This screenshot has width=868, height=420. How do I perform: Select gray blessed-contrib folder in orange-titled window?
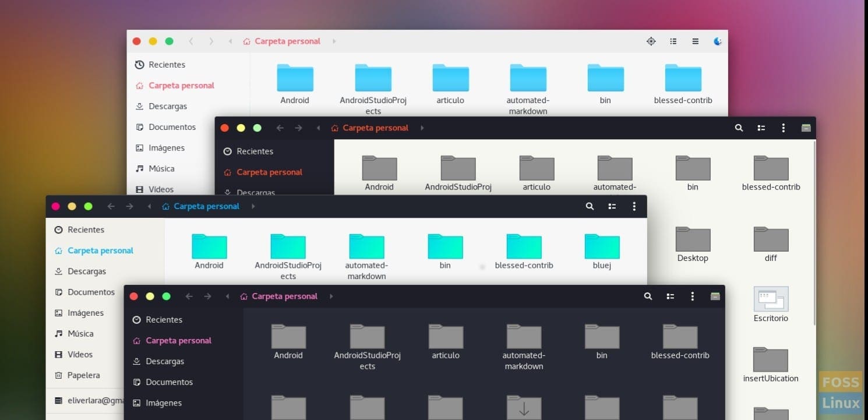coord(771,168)
